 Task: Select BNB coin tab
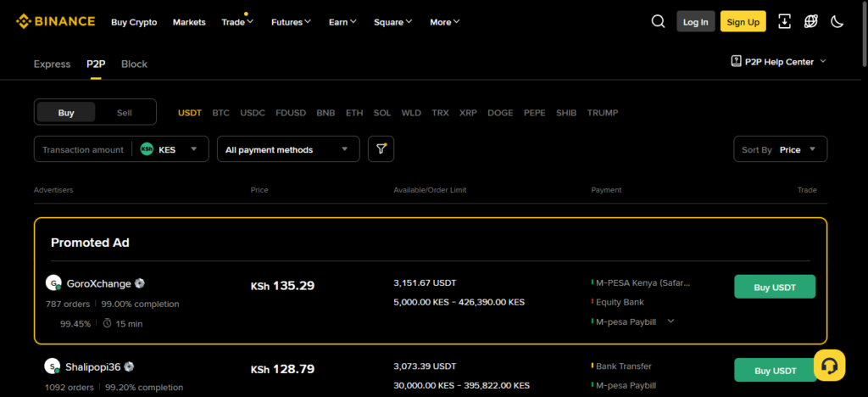(325, 113)
